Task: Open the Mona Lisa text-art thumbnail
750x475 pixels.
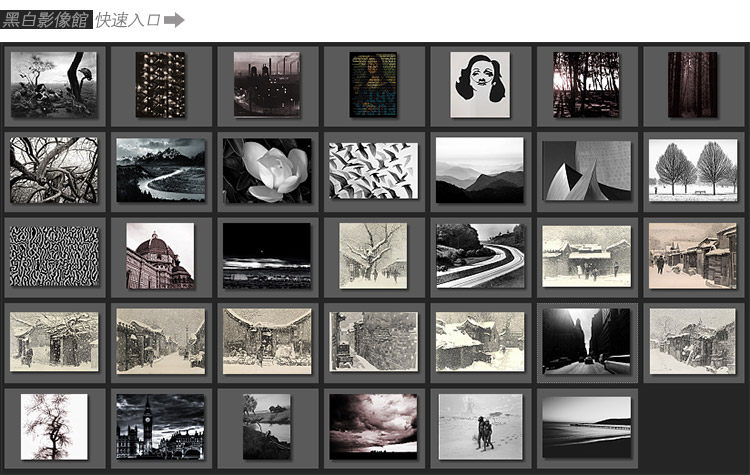Action: [x=373, y=85]
